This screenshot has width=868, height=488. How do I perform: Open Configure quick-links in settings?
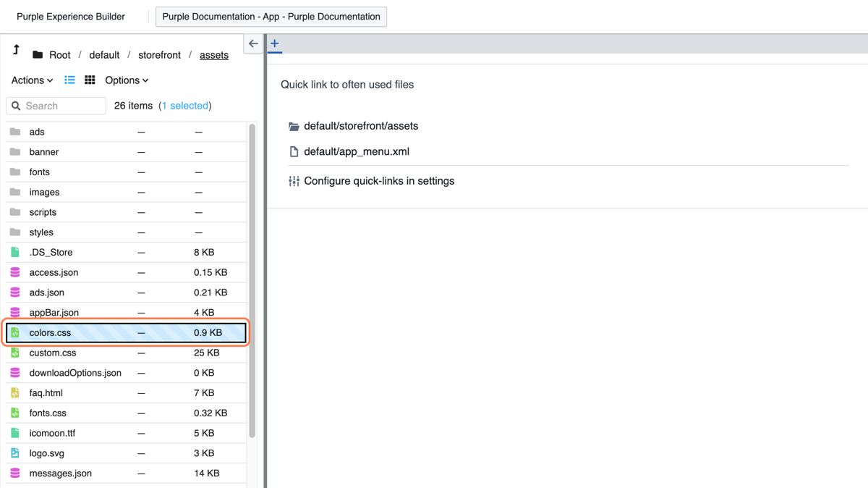pos(379,181)
